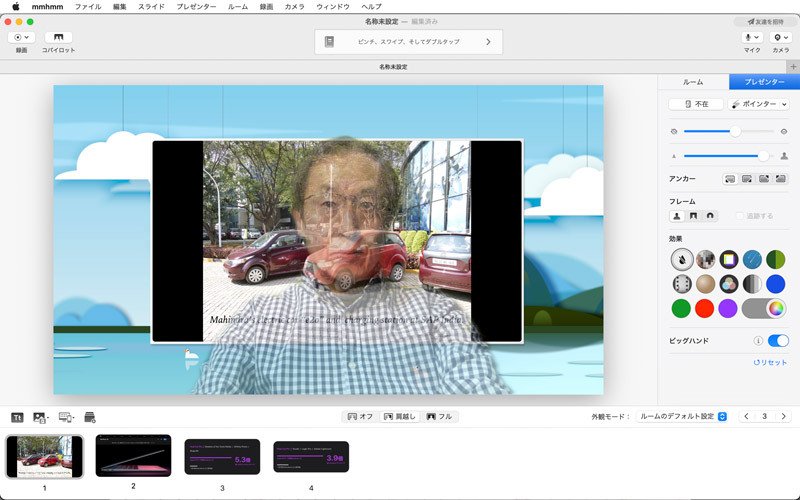Select the film strip effect
The image size is (800, 500).
point(682,284)
